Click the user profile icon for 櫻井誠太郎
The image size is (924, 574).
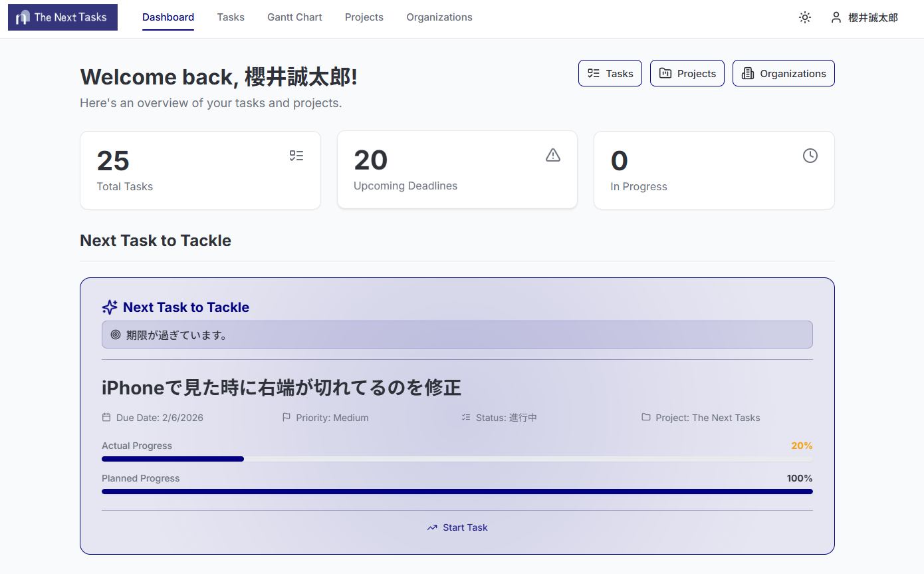pos(836,17)
